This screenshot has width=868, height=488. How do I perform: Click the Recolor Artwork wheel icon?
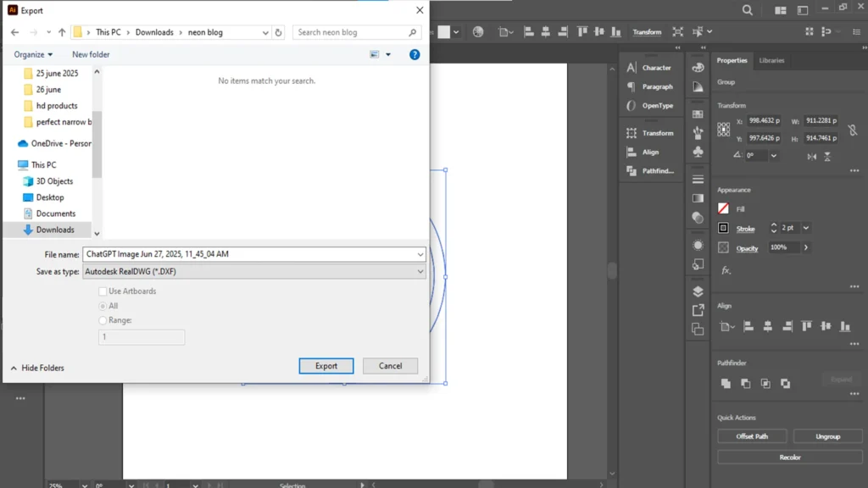(x=478, y=32)
